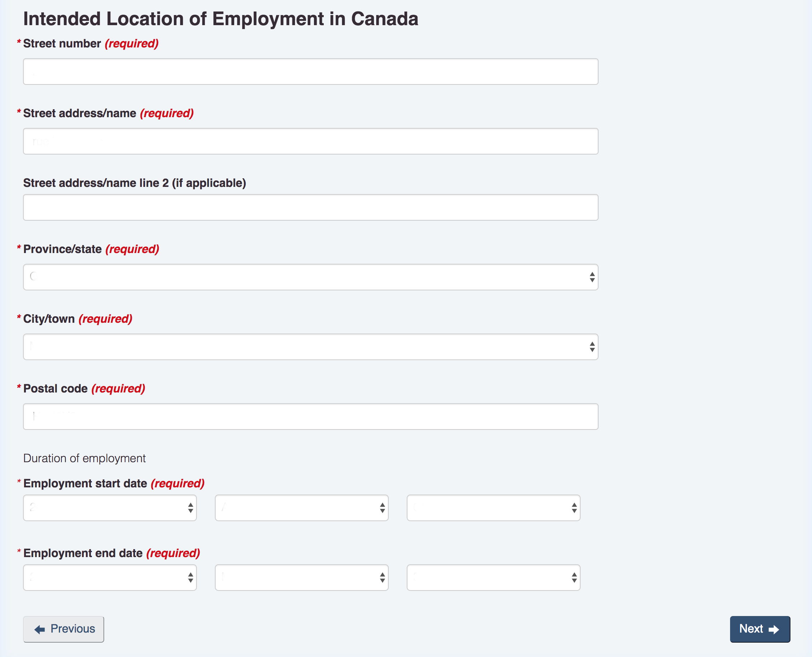This screenshot has height=657, width=812.
Task: Select the Postal code input box
Action: pos(310,416)
